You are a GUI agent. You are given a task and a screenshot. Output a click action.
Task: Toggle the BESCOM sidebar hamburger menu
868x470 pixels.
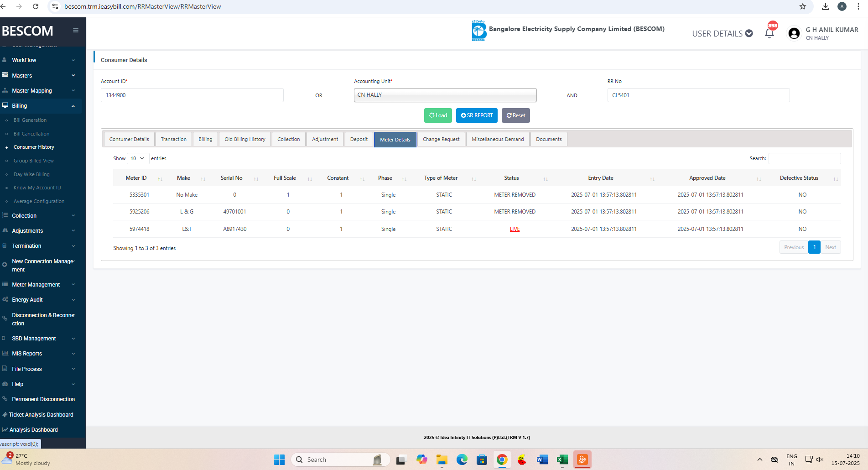[76, 31]
